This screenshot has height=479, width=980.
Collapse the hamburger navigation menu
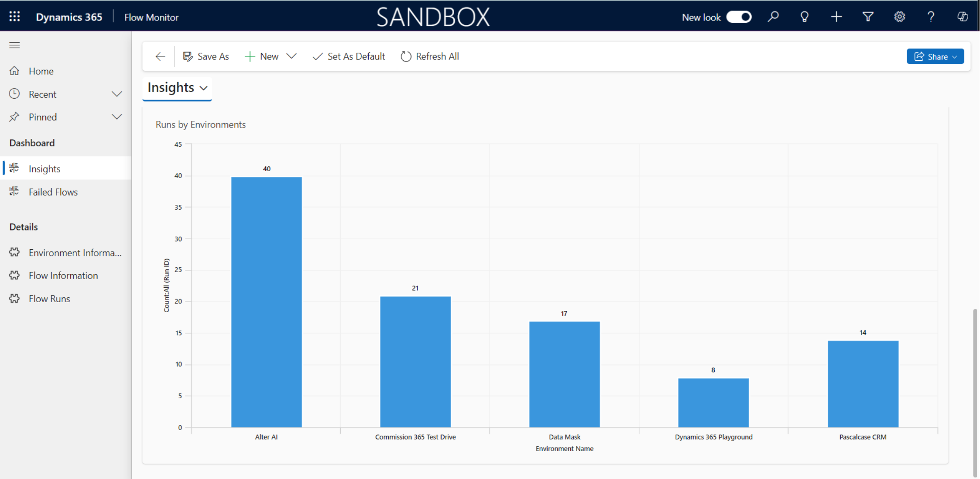(14, 45)
